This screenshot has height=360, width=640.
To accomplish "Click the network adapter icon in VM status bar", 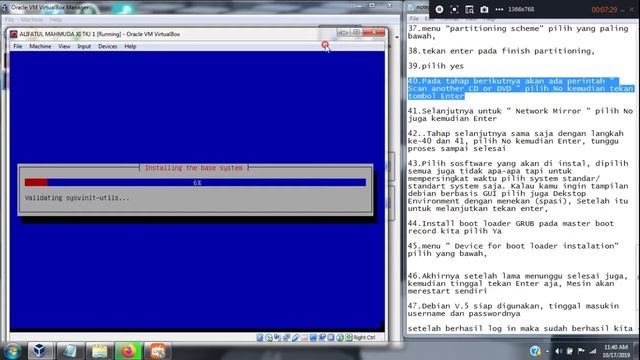I will [x=286, y=338].
